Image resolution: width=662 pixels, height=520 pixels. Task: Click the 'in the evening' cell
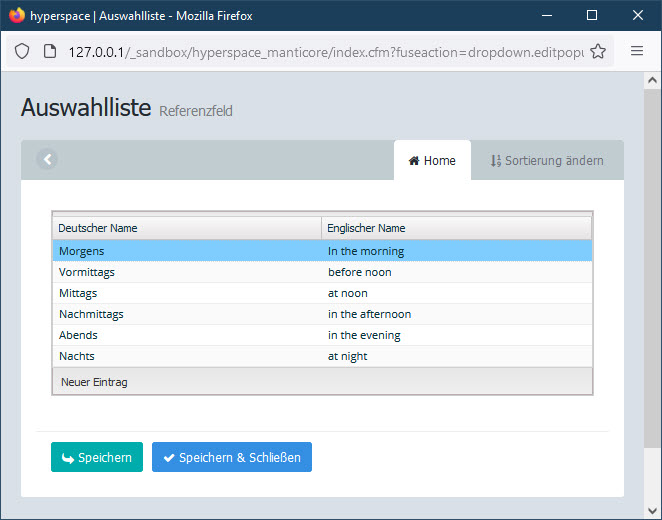(x=364, y=335)
